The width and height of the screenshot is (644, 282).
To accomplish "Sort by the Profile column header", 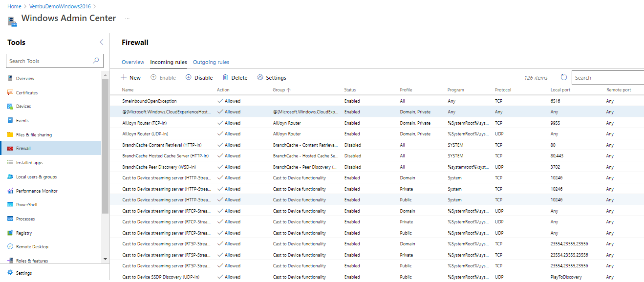I will [406, 90].
